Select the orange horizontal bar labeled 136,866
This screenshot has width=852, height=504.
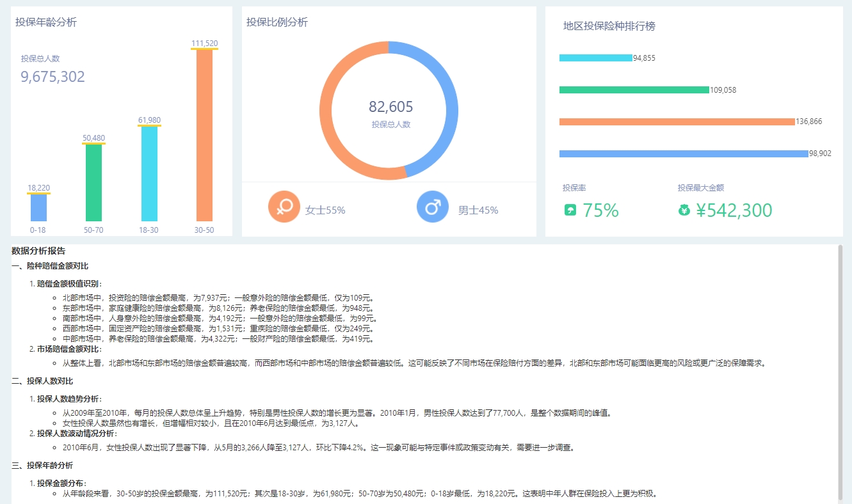tap(677, 122)
